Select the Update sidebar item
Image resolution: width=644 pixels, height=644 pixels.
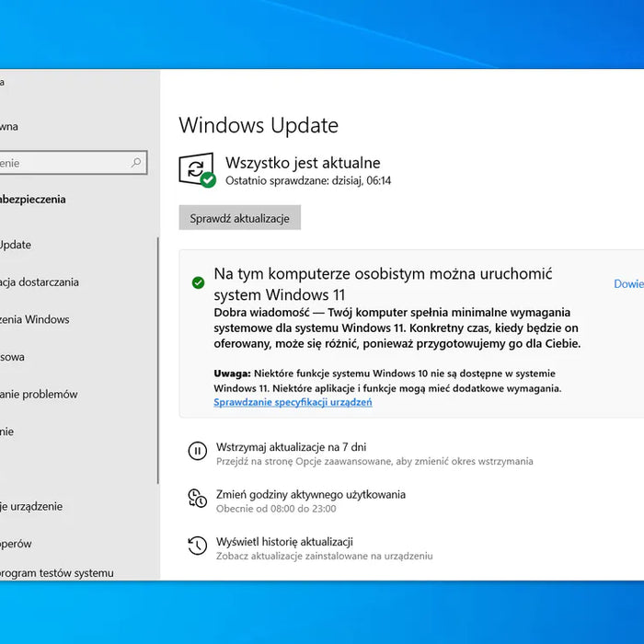[x=16, y=245]
